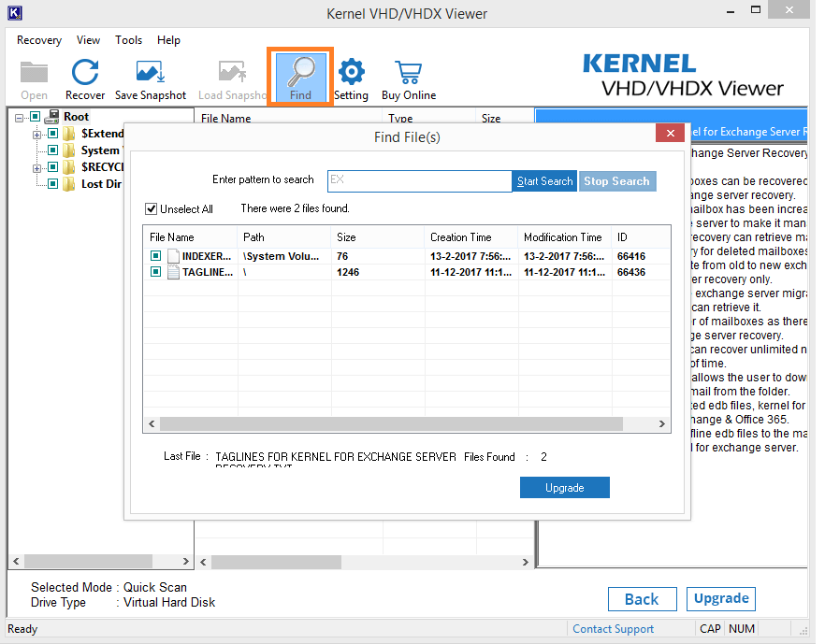
Task: Click the results list horizontal scrollbar
Action: click(x=391, y=423)
